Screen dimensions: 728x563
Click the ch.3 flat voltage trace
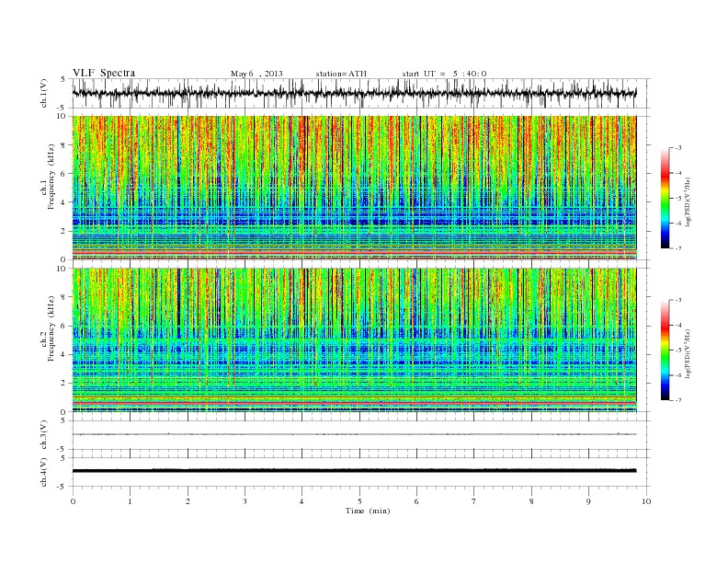(x=354, y=434)
